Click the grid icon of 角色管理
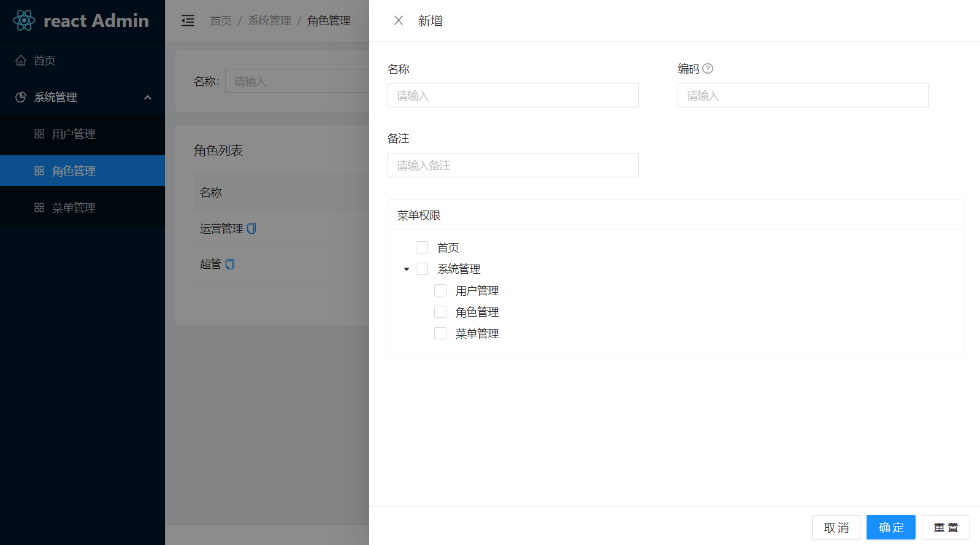Screen dimensions: 980x545 point(39,171)
